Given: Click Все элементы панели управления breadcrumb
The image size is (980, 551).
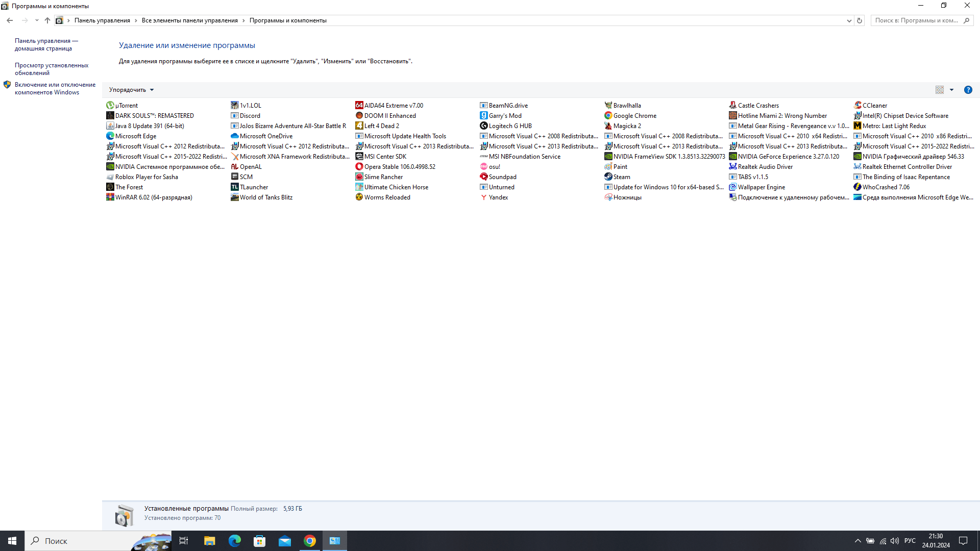Looking at the screenshot, I should (x=190, y=20).
